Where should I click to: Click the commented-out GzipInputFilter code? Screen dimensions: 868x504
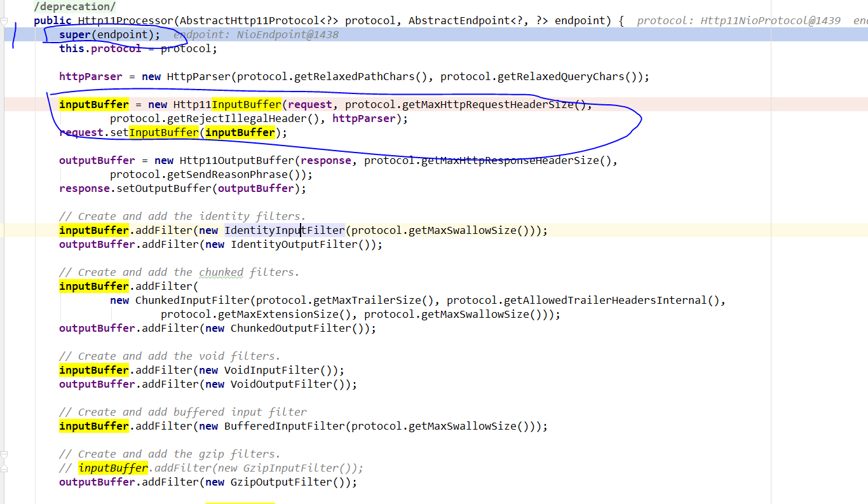pos(211,468)
